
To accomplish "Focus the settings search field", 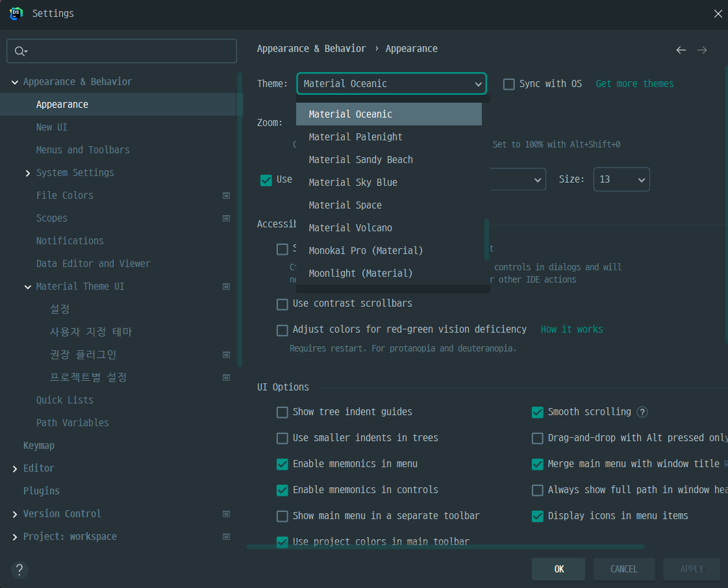I will click(x=121, y=51).
